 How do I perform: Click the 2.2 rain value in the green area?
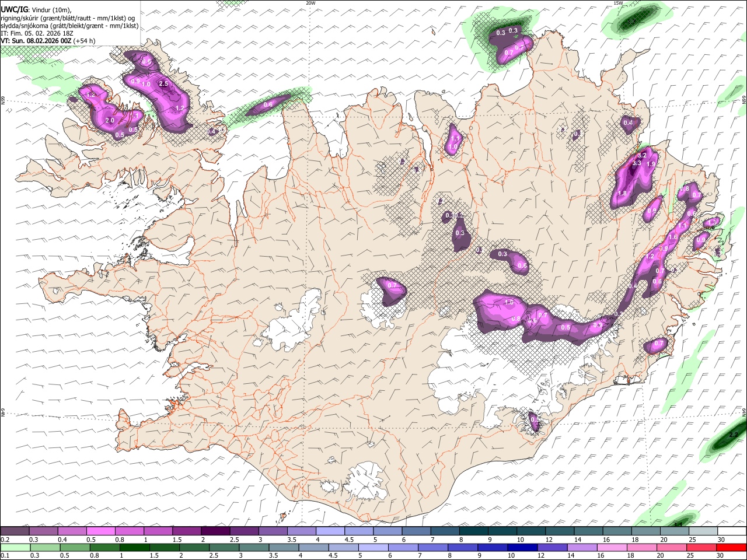pyautogui.click(x=734, y=435)
